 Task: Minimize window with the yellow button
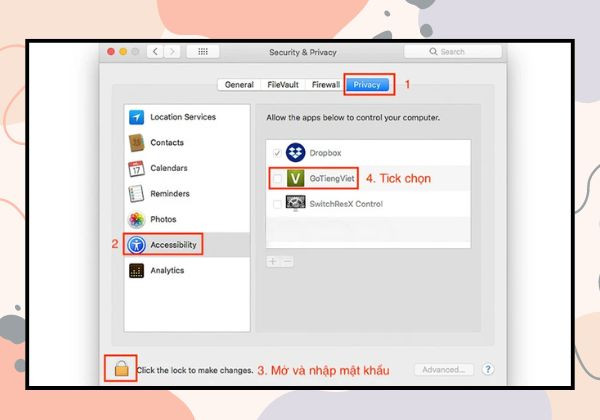123,52
